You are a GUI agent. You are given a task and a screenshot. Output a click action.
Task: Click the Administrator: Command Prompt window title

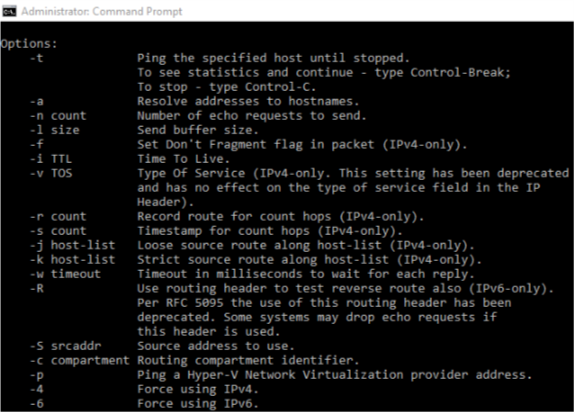[101, 11]
